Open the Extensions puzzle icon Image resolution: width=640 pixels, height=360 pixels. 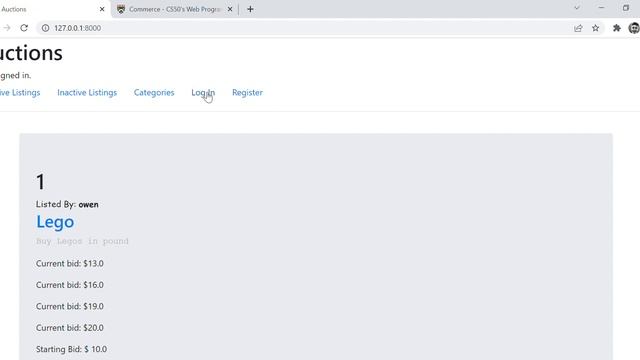click(617, 28)
